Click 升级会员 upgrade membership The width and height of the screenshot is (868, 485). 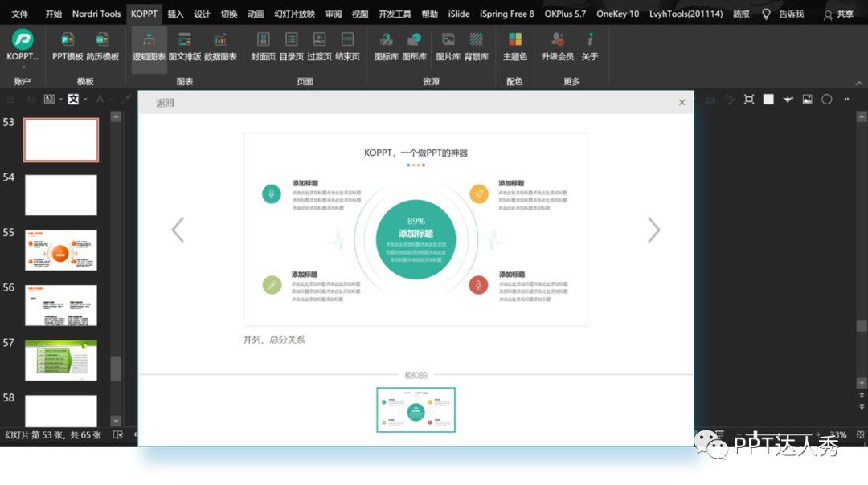(558, 46)
